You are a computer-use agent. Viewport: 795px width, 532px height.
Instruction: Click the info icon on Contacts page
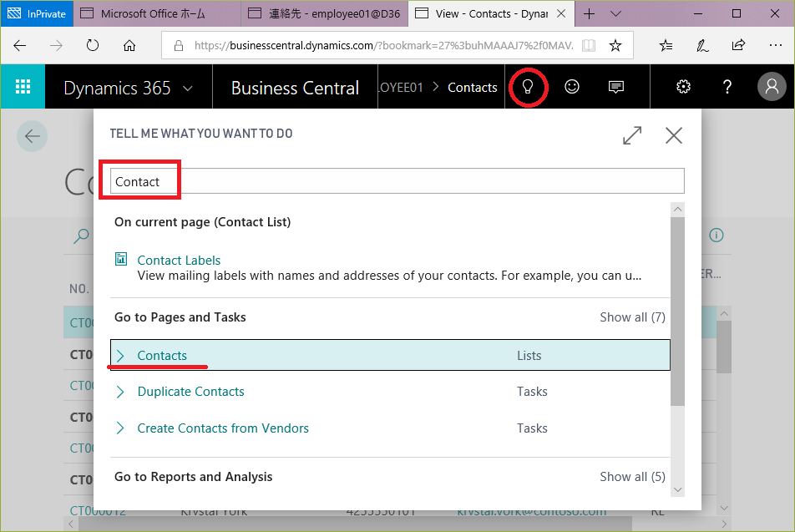click(717, 235)
